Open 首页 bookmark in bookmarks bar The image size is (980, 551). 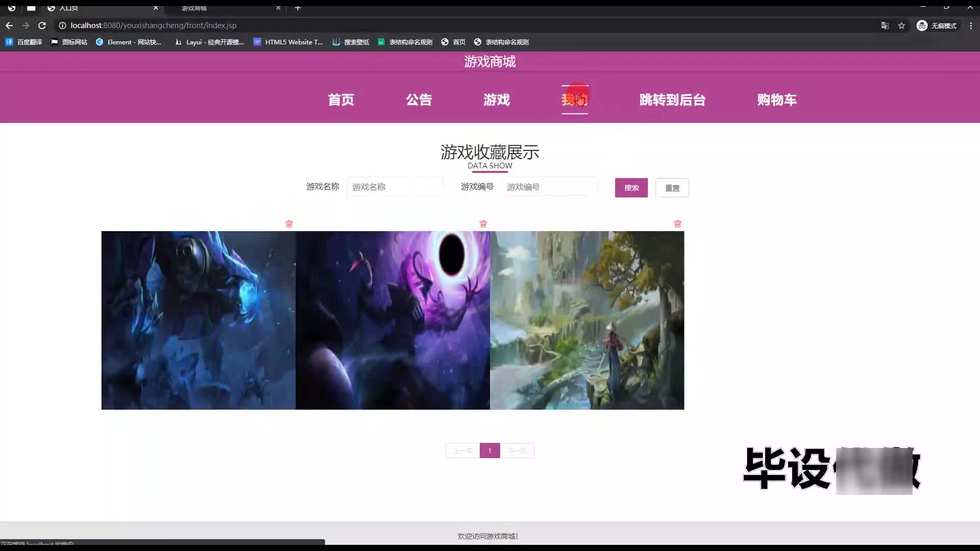click(453, 42)
